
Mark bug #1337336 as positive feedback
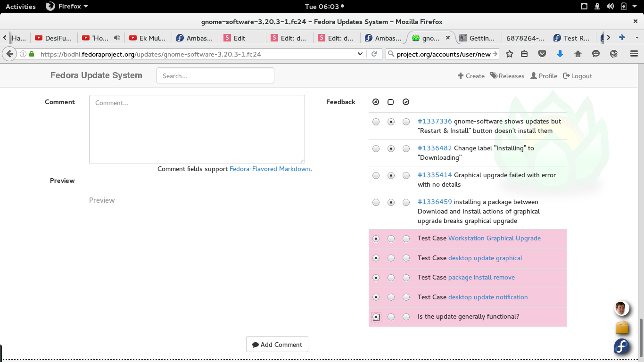tap(406, 122)
